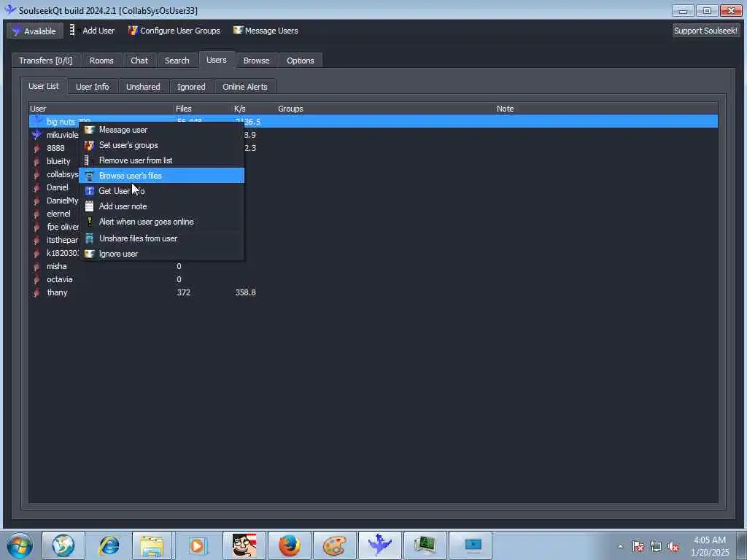This screenshot has height=560, width=747.
Task: Click the Set user's groups icon
Action: pos(89,145)
